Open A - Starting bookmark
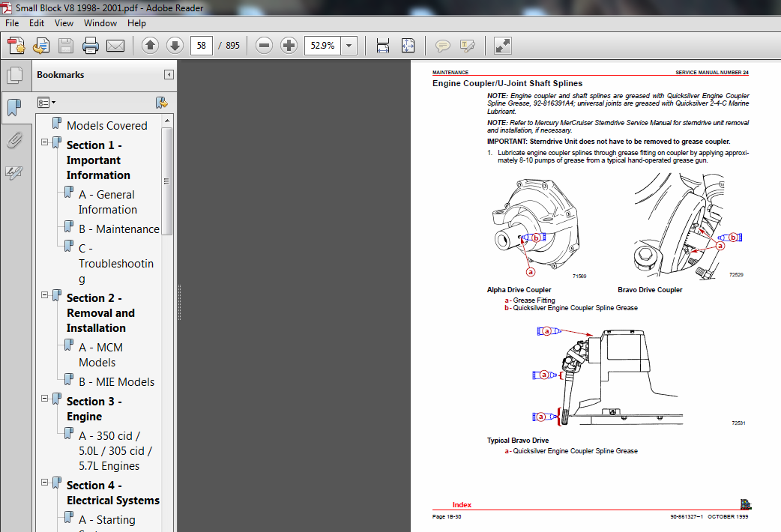781x532 pixels. (x=106, y=520)
